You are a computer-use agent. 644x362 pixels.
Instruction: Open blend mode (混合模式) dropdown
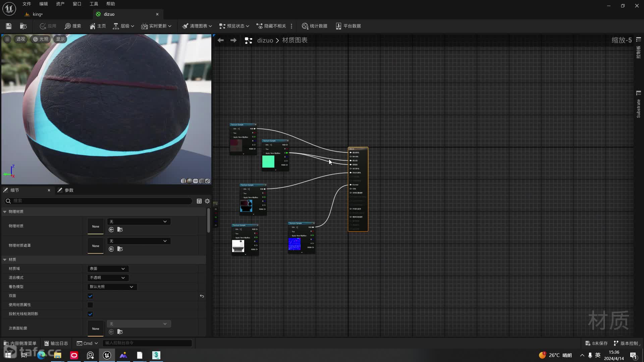coord(108,278)
